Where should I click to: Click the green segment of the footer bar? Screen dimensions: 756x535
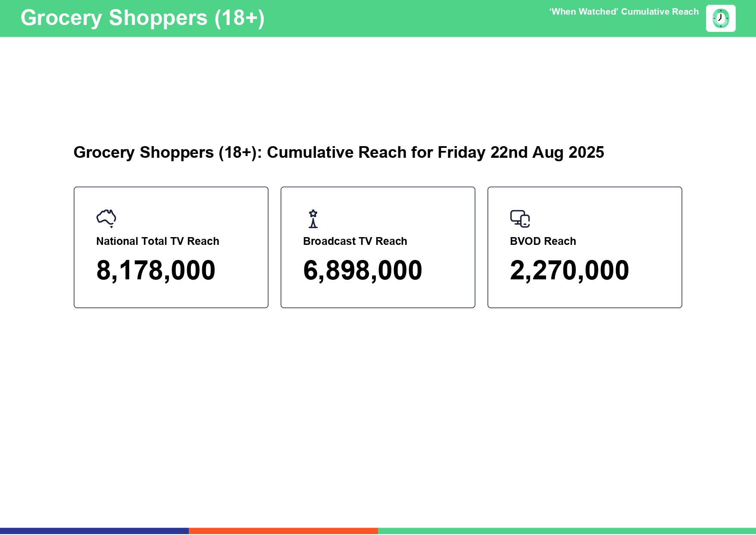pyautogui.click(x=567, y=531)
